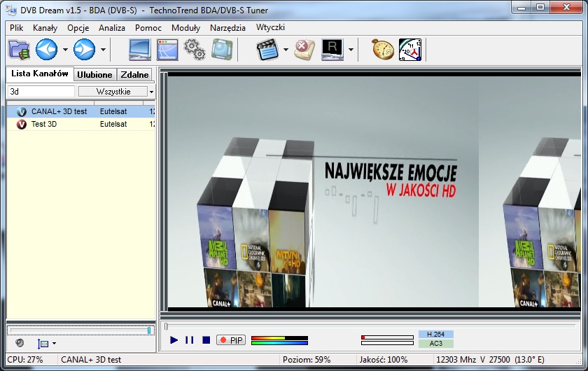This screenshot has height=371, width=588.
Task: Click the Play button
Action: pyautogui.click(x=174, y=340)
